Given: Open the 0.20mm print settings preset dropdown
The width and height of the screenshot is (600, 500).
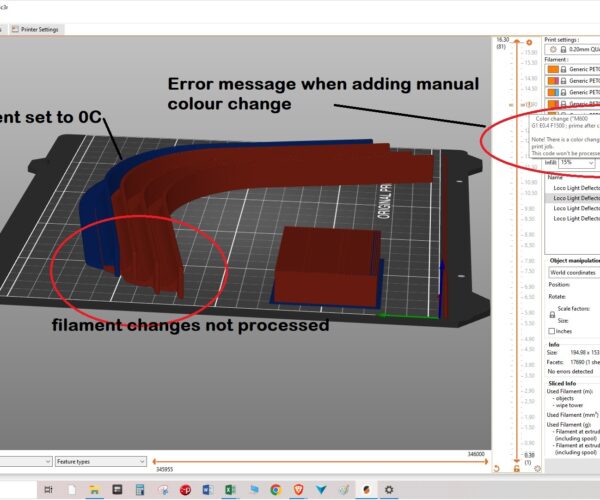Looking at the screenshot, I should (x=572, y=49).
